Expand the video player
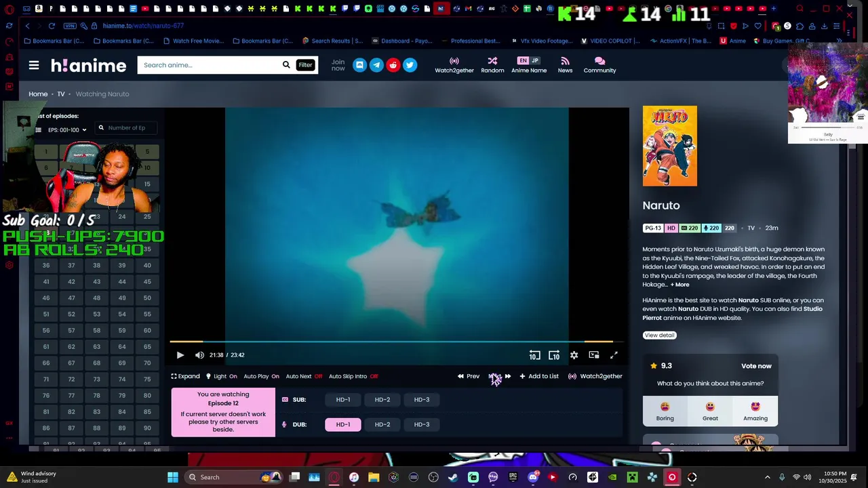 point(185,376)
